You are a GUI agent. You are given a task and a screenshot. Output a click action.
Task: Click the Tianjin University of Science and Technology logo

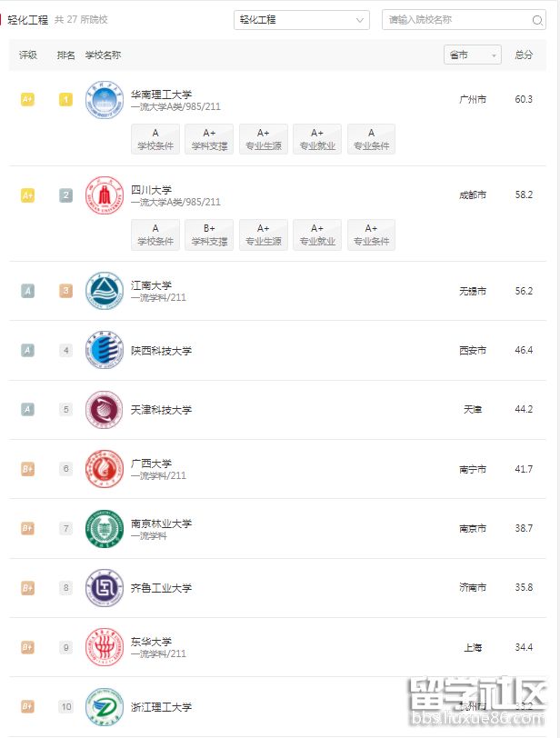tap(103, 409)
